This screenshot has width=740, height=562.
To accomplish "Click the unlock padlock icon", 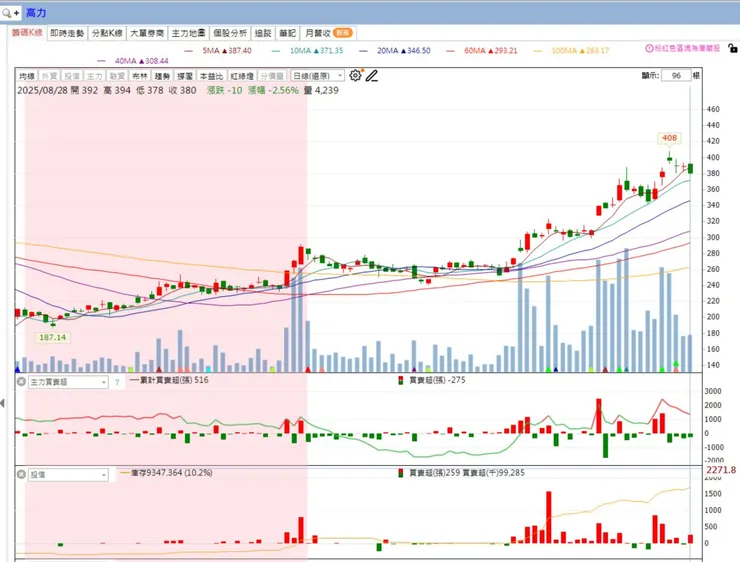I will pos(732,48).
